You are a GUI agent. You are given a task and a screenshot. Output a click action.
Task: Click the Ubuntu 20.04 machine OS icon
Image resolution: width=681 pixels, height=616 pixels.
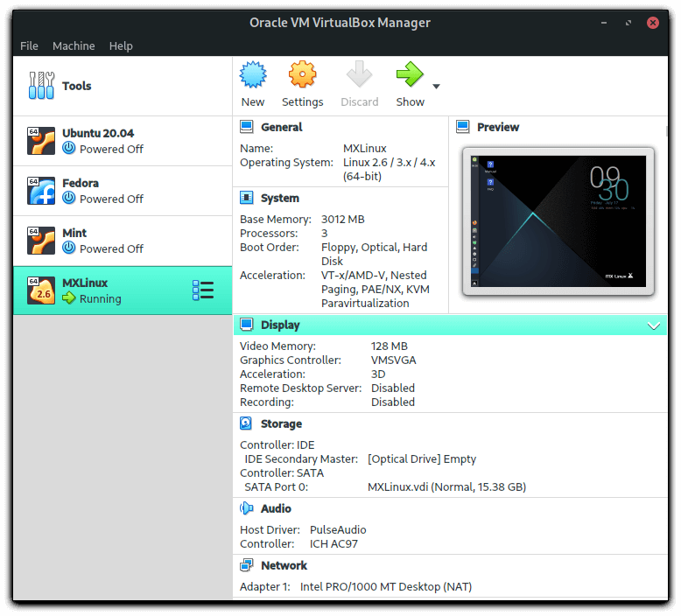pyautogui.click(x=41, y=141)
